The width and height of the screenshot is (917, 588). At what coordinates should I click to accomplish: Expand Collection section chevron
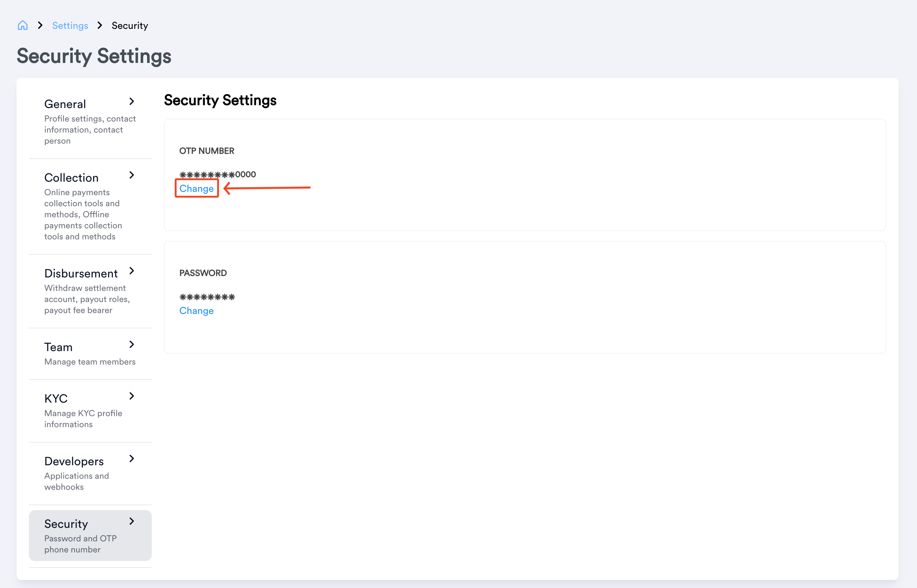tap(132, 175)
